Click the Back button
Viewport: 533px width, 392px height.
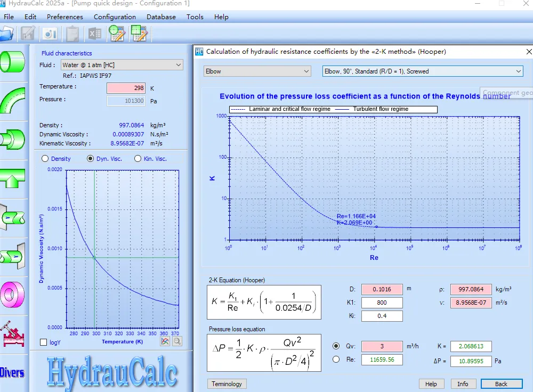pos(502,384)
